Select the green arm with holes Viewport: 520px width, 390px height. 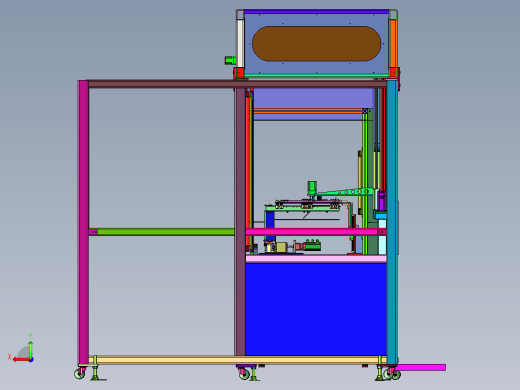[x=345, y=192]
